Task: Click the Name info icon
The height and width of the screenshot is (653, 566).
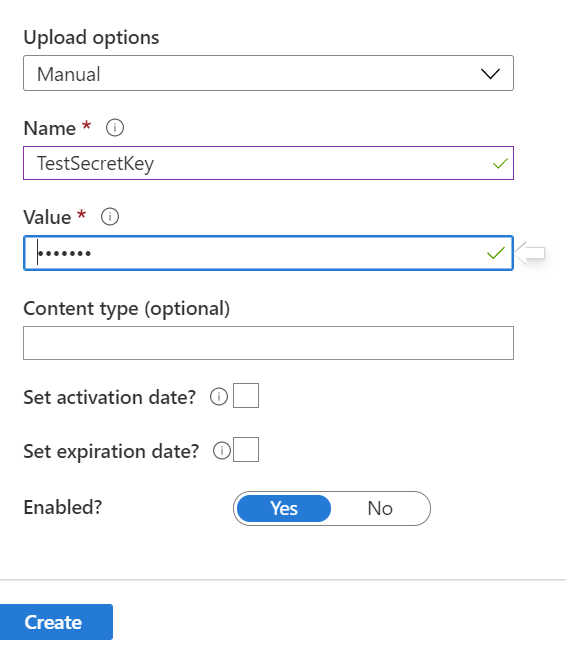Action: tap(115, 127)
